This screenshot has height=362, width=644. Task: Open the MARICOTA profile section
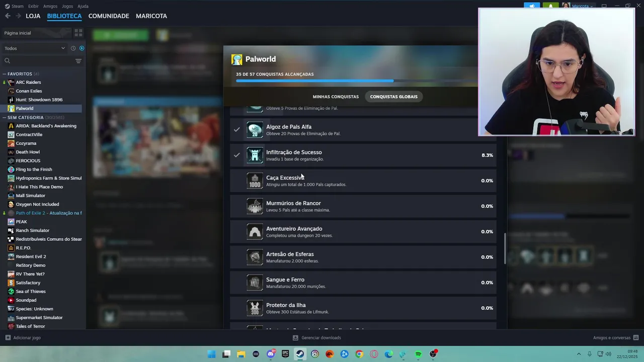[151, 16]
